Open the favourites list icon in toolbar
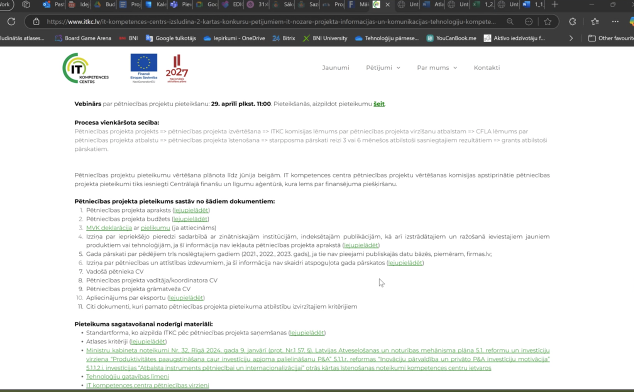Screen dimensions: 634x392 pyautogui.click(x=595, y=21)
